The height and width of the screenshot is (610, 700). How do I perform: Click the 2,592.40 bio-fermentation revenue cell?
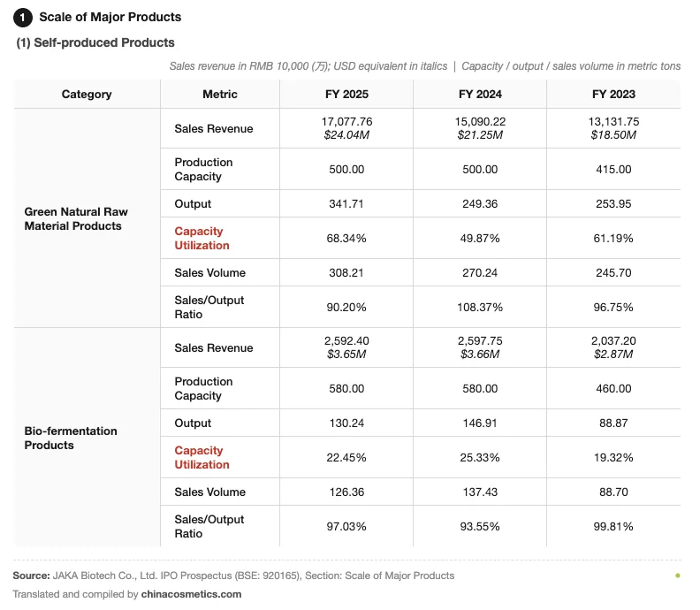pyautogui.click(x=346, y=347)
